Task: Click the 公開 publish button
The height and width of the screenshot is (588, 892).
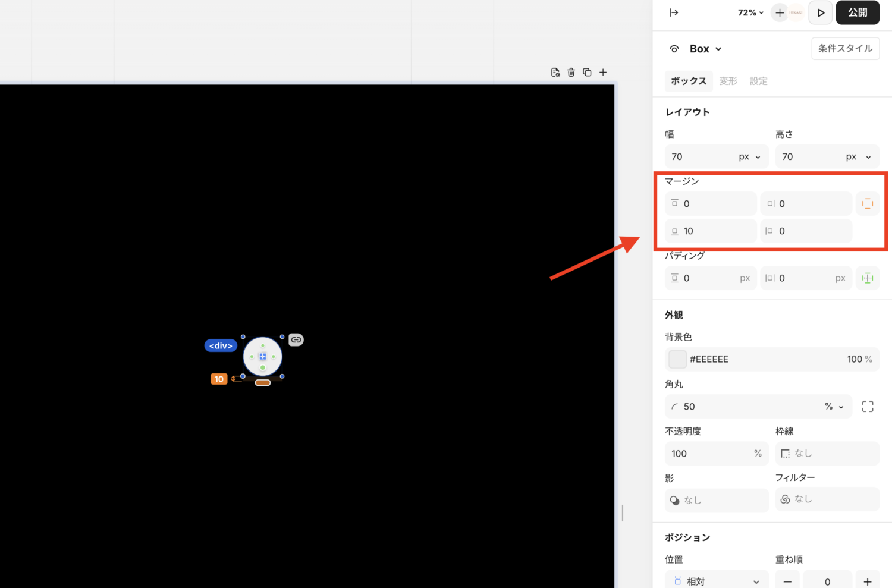Action: (x=857, y=12)
